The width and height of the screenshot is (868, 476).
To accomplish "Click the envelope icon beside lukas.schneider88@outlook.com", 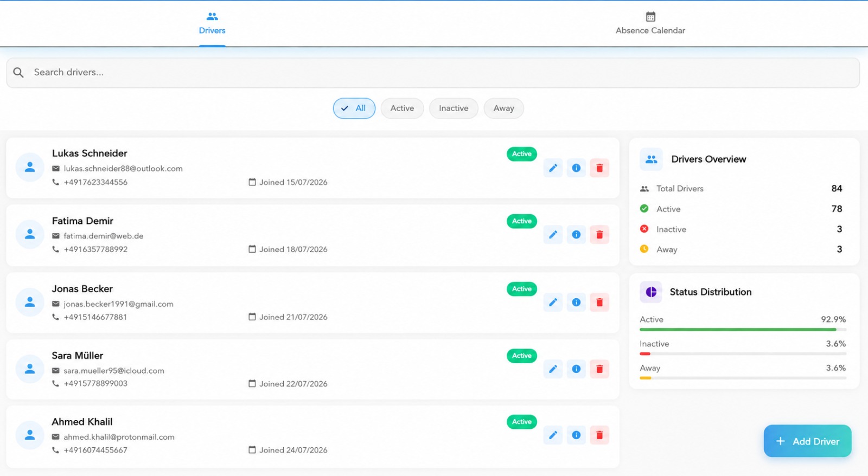I will 55,169.
